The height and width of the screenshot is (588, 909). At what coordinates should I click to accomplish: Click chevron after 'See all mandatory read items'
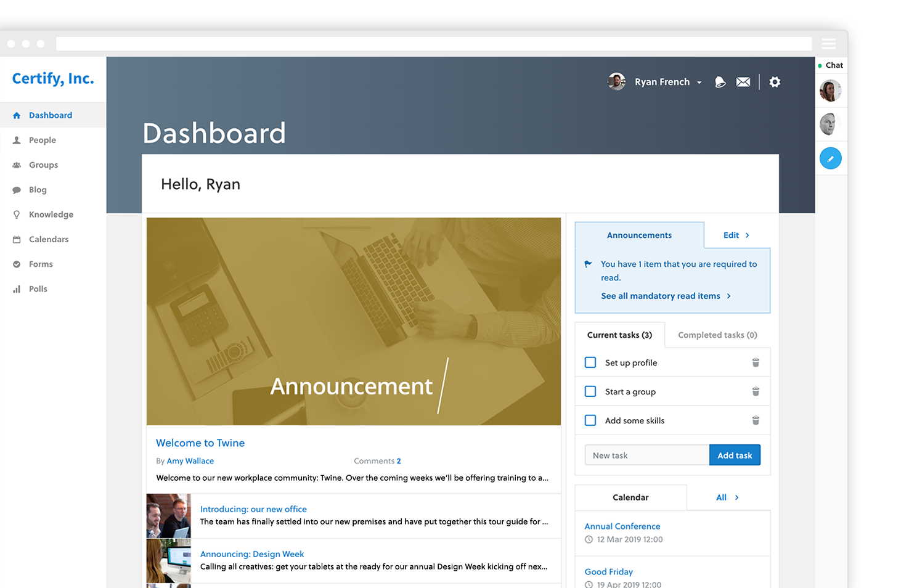[729, 296]
